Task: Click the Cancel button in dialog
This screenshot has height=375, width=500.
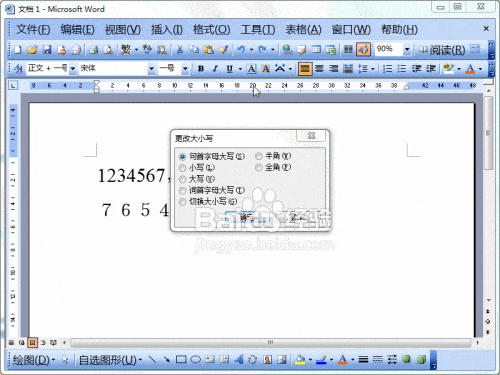Action: [297, 217]
